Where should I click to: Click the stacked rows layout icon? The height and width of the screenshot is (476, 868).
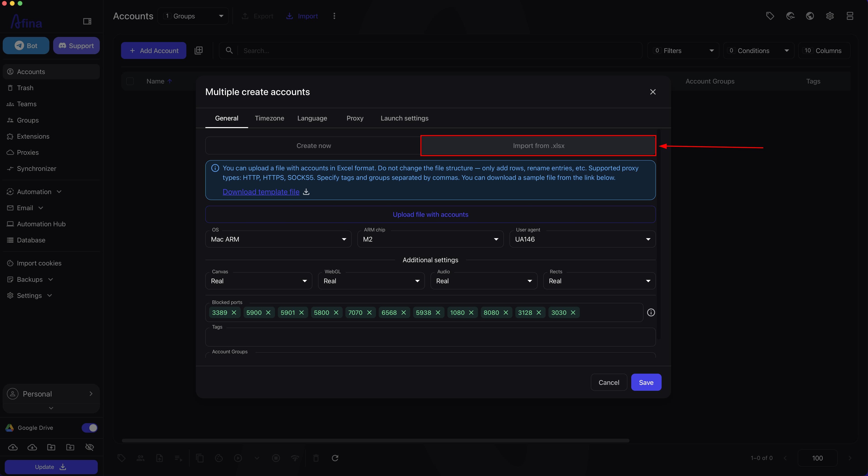pyautogui.click(x=850, y=16)
